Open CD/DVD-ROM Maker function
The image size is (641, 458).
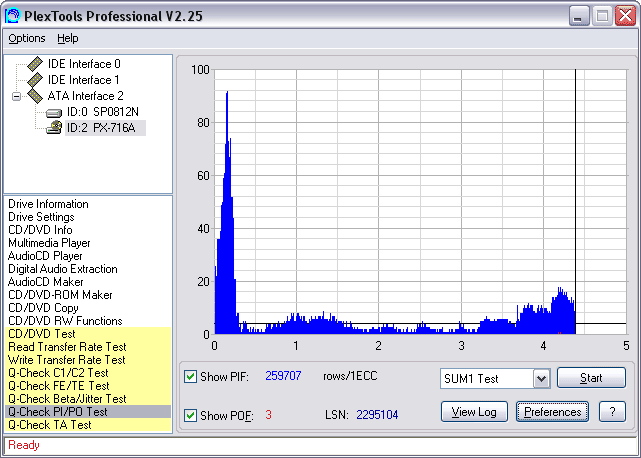[x=60, y=295]
